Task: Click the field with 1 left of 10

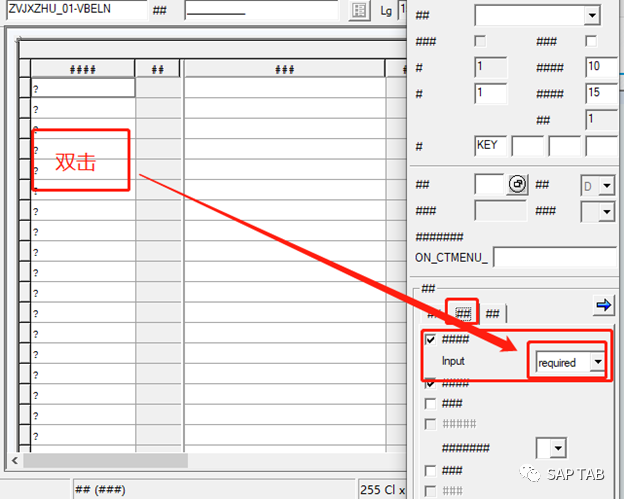Action: pos(491,67)
